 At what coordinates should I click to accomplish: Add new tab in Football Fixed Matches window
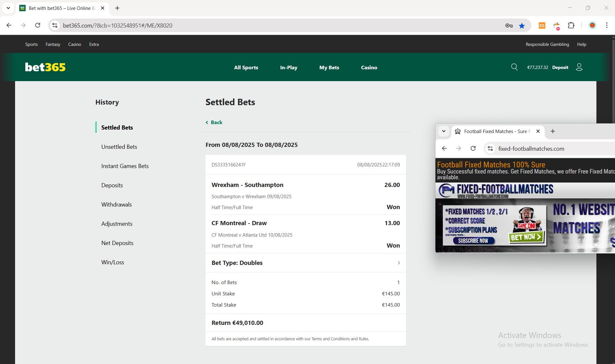[553, 131]
